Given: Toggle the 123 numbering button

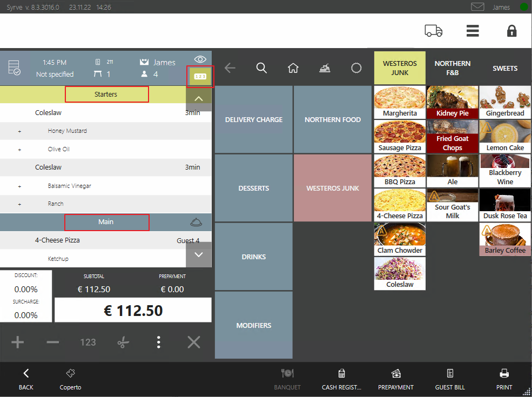Looking at the screenshot, I should click(200, 77).
